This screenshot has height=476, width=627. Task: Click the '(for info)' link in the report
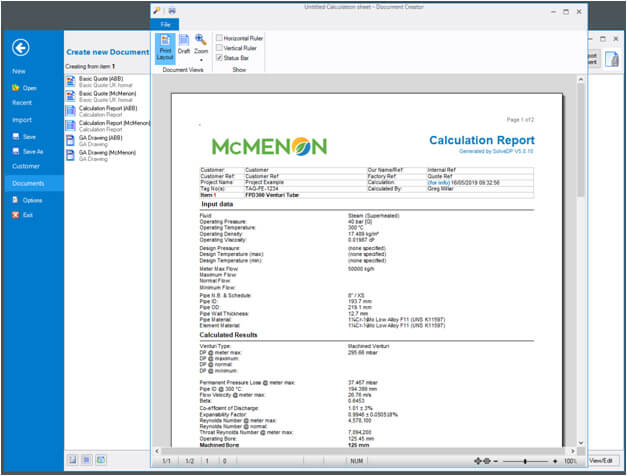[439, 183]
